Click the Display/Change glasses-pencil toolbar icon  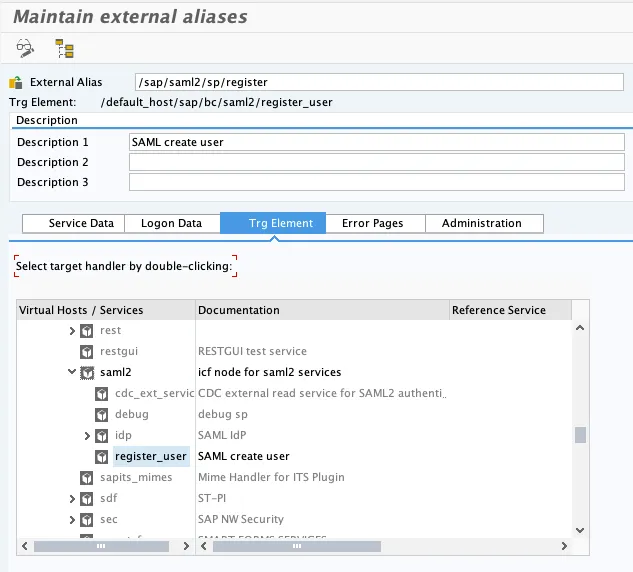coord(25,47)
